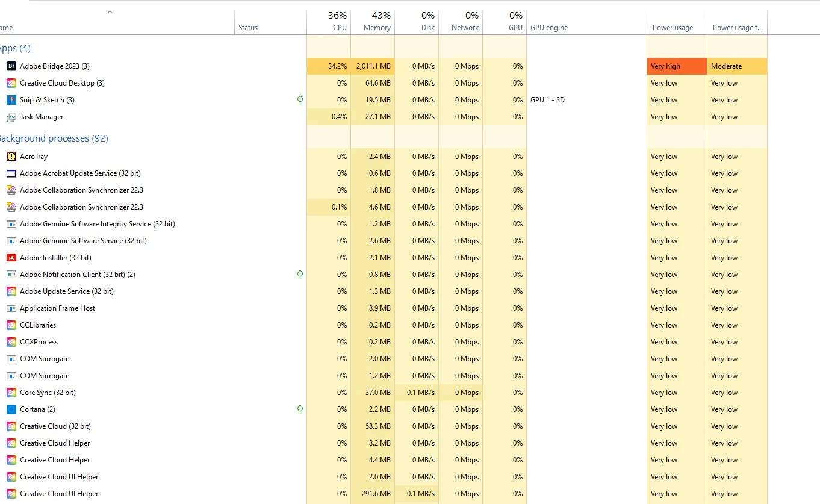Image resolution: width=820 pixels, height=504 pixels.
Task: Click the 58.3 MB memory cell for Creative Cloud
Action: point(373,426)
